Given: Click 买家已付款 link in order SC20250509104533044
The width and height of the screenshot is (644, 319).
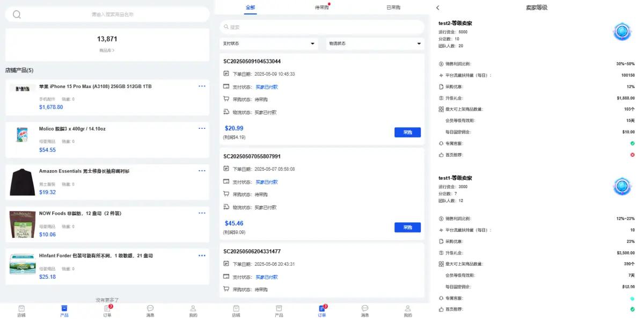Looking at the screenshot, I should (x=267, y=87).
